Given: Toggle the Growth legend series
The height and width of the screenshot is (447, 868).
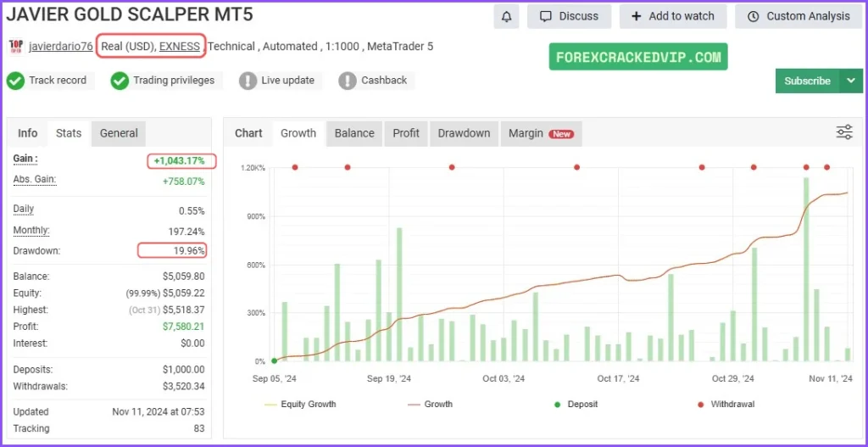Looking at the screenshot, I should point(430,405).
